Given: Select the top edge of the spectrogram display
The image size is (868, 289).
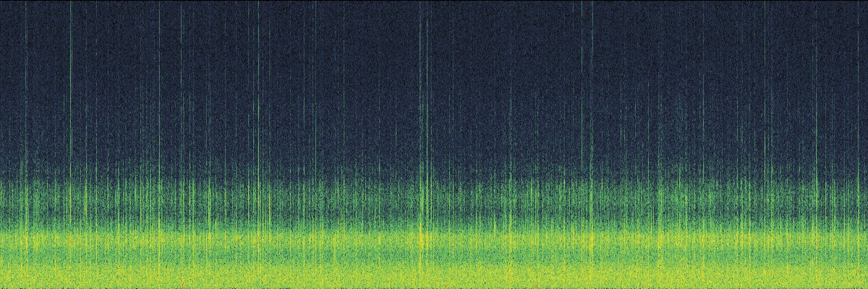Looking at the screenshot, I should coord(434,1).
